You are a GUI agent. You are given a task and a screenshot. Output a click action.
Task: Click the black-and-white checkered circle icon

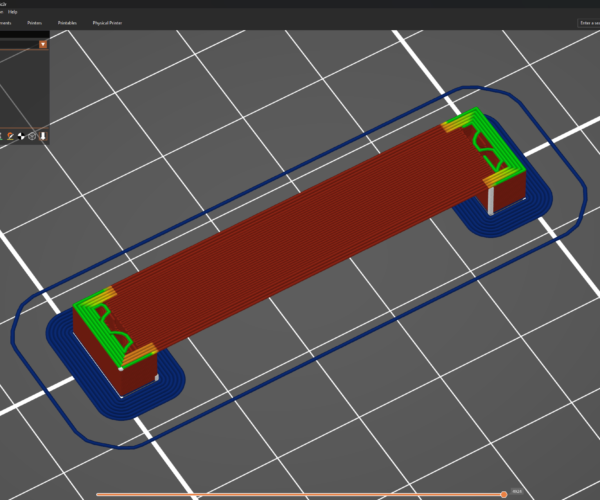21,136
